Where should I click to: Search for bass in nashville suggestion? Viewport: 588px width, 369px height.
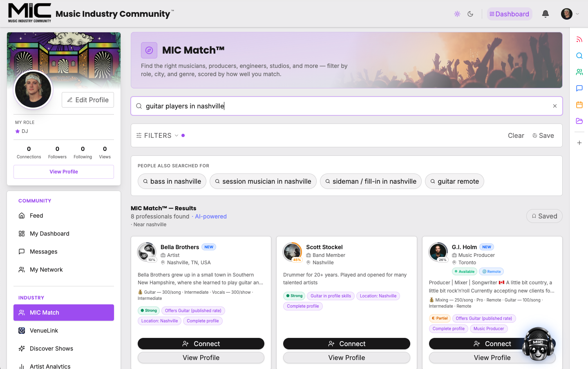pos(172,181)
